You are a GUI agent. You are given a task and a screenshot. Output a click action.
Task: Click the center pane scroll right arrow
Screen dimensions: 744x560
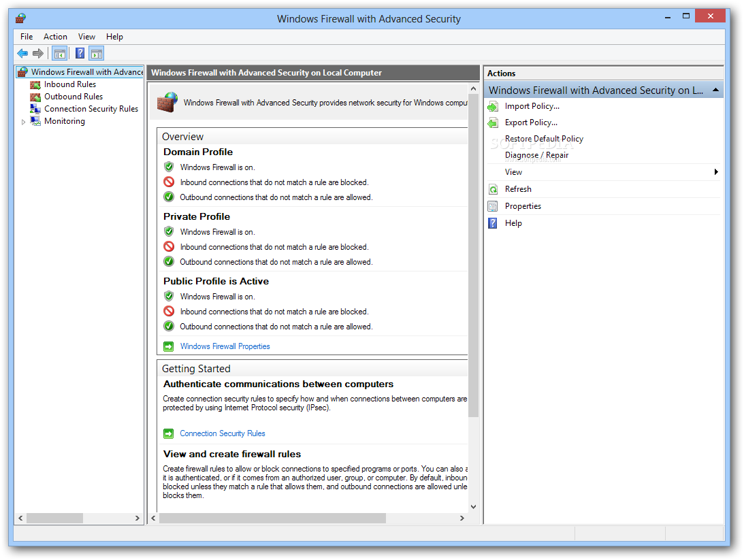tap(462, 518)
